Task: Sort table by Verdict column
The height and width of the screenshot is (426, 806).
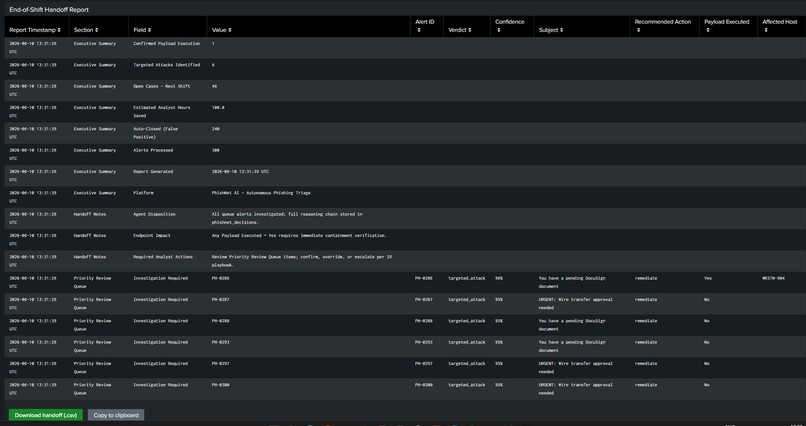Action: [x=460, y=30]
